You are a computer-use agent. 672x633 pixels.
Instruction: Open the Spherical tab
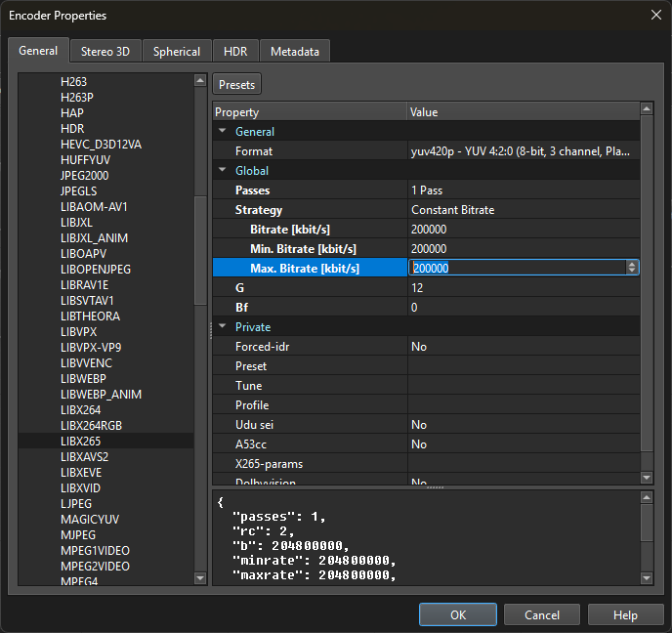pyautogui.click(x=177, y=51)
